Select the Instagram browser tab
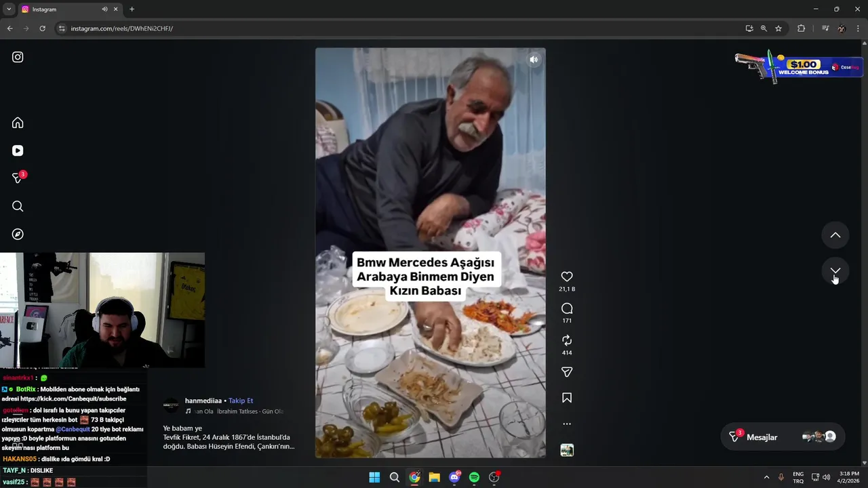 coord(69,9)
